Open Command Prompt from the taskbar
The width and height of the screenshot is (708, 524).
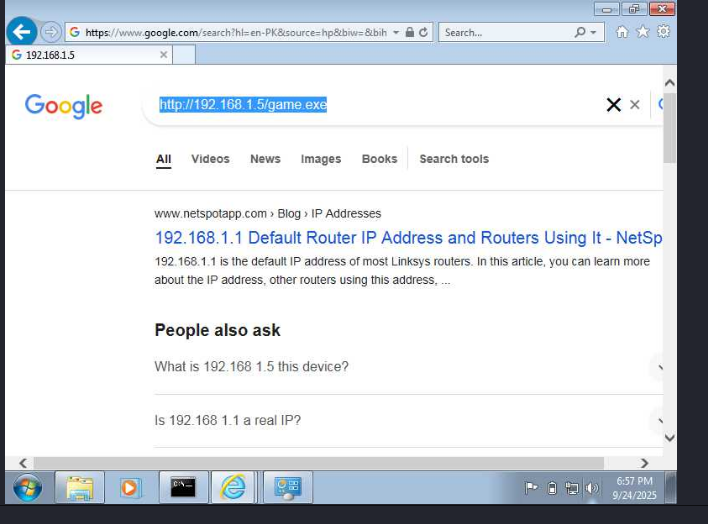pyautogui.click(x=182, y=487)
